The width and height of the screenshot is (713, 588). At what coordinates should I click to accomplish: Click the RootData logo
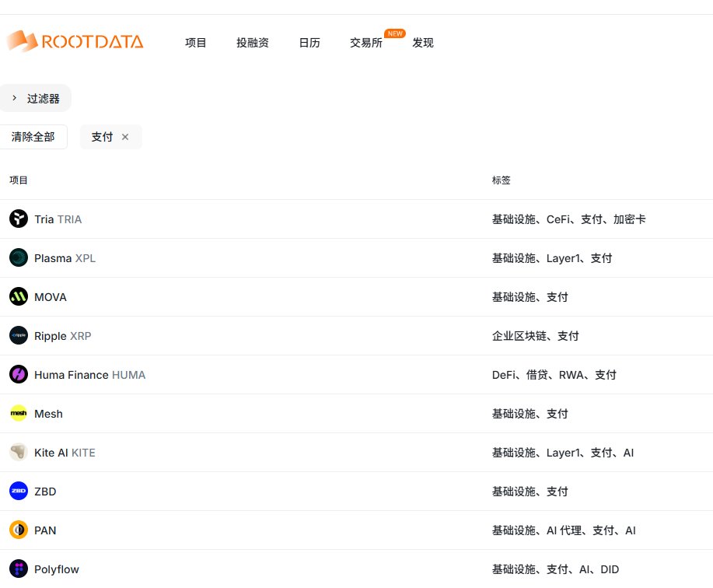tap(75, 41)
